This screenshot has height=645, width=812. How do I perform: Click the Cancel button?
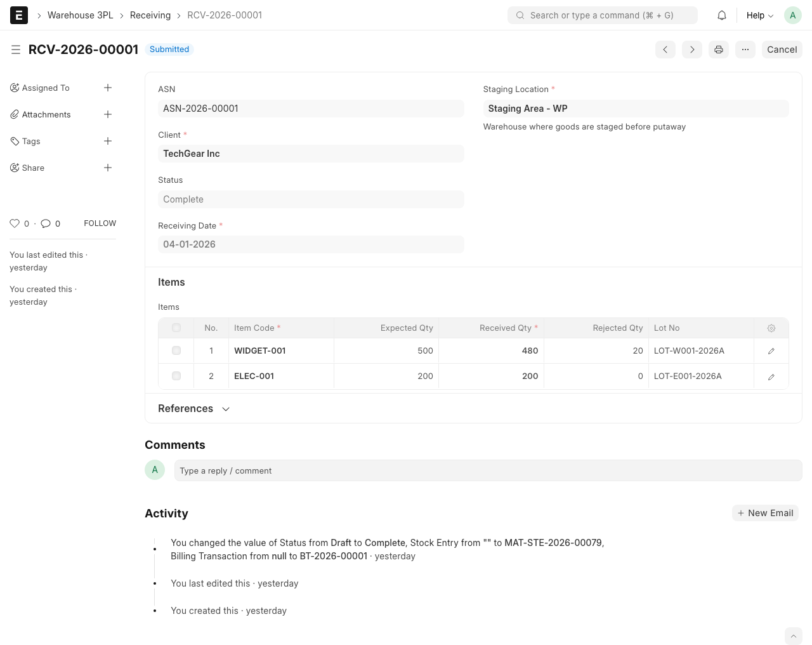pyautogui.click(x=782, y=50)
